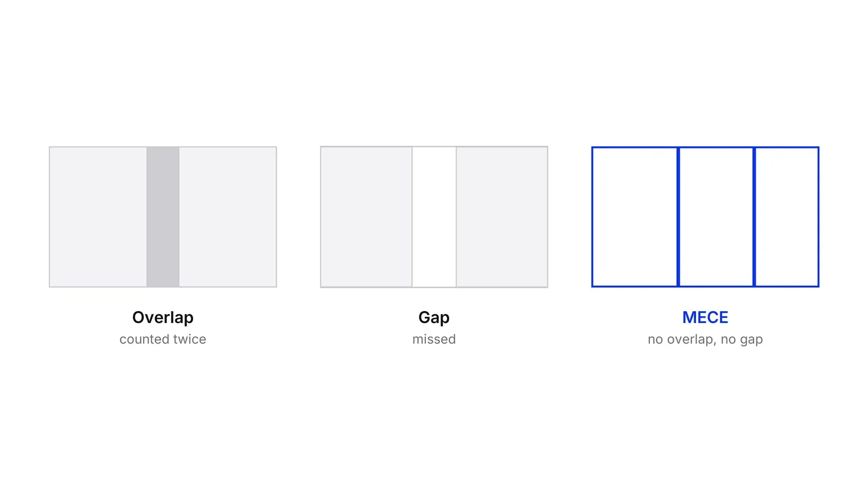Click the word 'twice' under Overlap
Viewport: 868px width, 484px height.
coord(189,339)
